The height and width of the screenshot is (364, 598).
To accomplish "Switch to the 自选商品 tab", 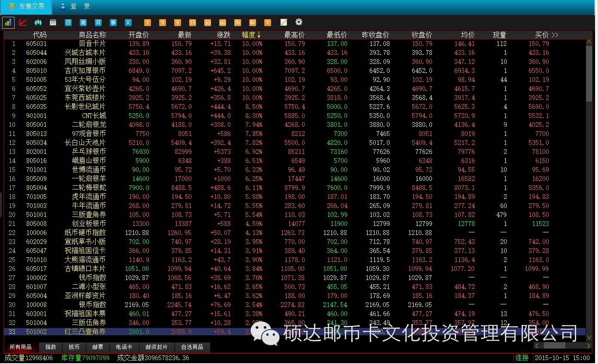I will click(x=192, y=347).
